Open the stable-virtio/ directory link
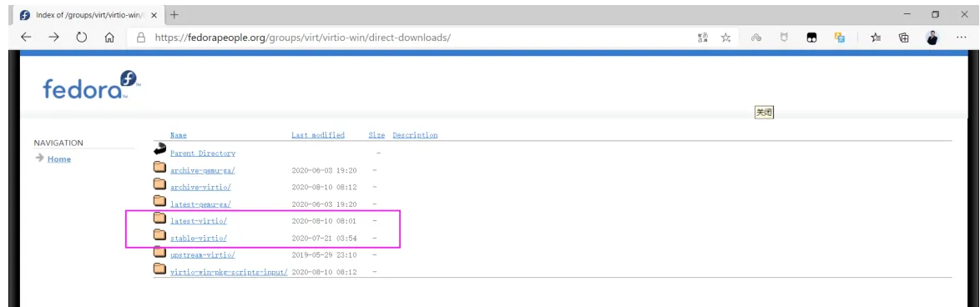 pyautogui.click(x=198, y=239)
